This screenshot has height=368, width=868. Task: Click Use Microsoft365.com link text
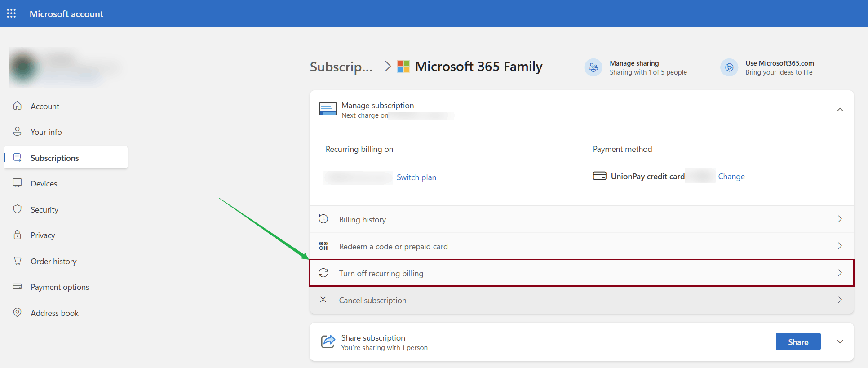click(780, 63)
